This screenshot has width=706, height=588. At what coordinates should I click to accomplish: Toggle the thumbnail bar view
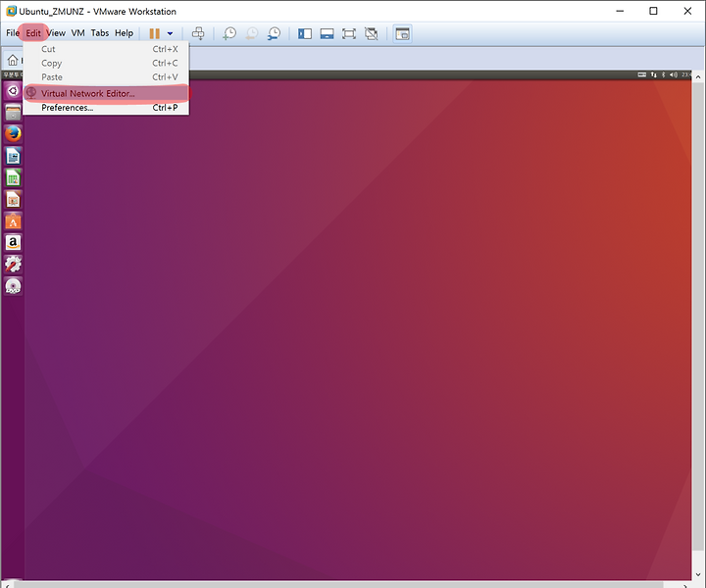[x=327, y=33]
